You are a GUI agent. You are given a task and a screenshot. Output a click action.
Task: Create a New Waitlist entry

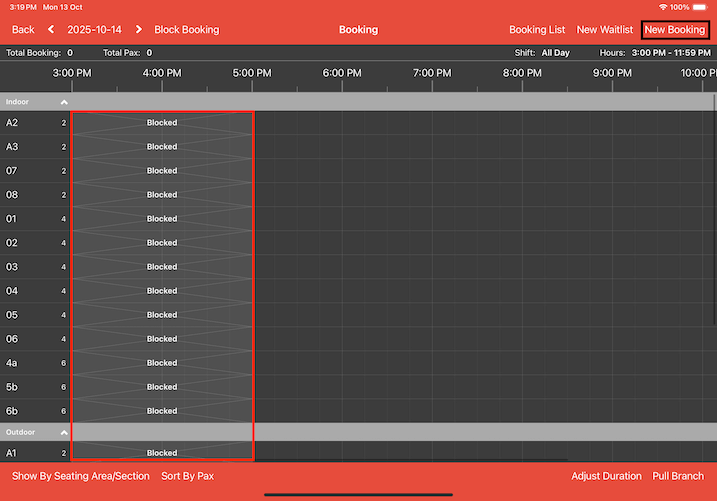(605, 30)
